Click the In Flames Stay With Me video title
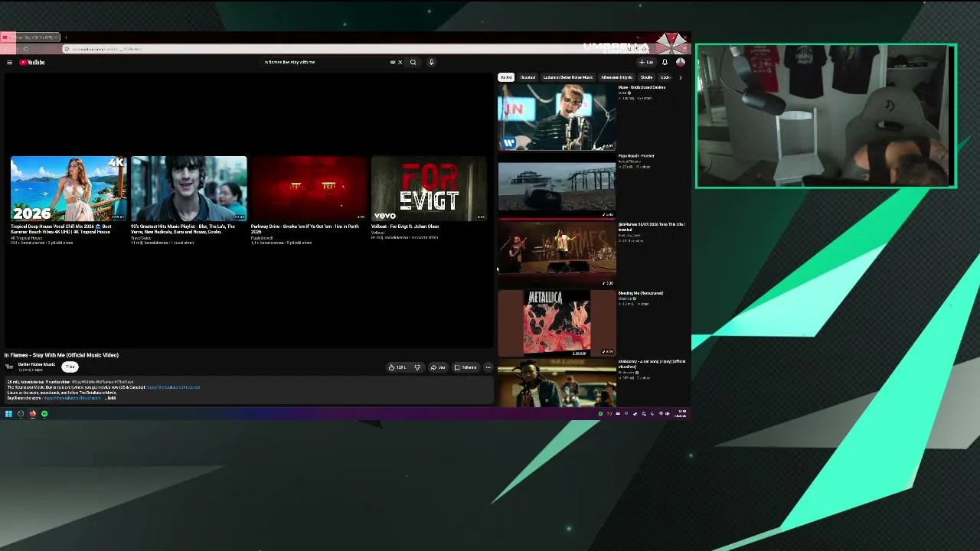 [61, 355]
